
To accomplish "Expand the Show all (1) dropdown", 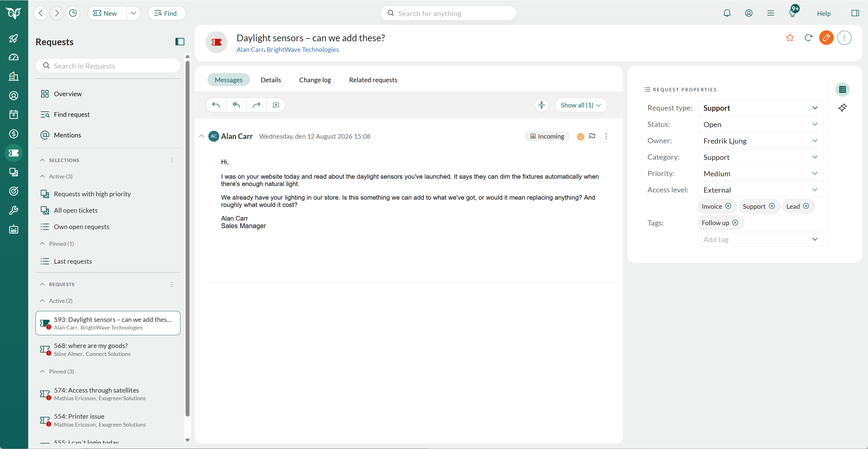I will coord(581,105).
